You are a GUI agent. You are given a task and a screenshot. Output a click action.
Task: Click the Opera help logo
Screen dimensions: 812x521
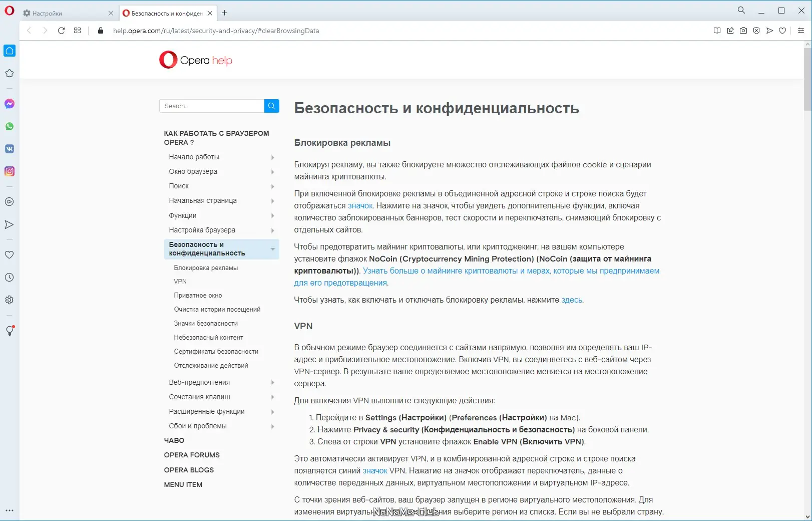point(196,60)
